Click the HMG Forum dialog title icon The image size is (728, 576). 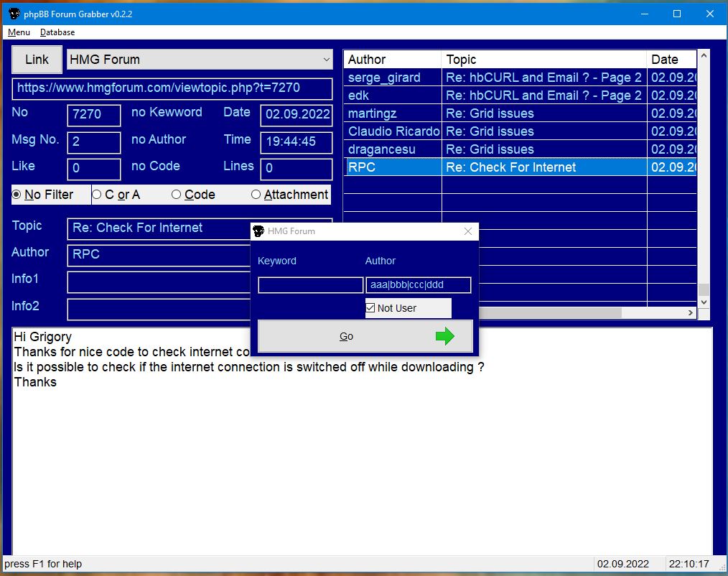(x=258, y=231)
